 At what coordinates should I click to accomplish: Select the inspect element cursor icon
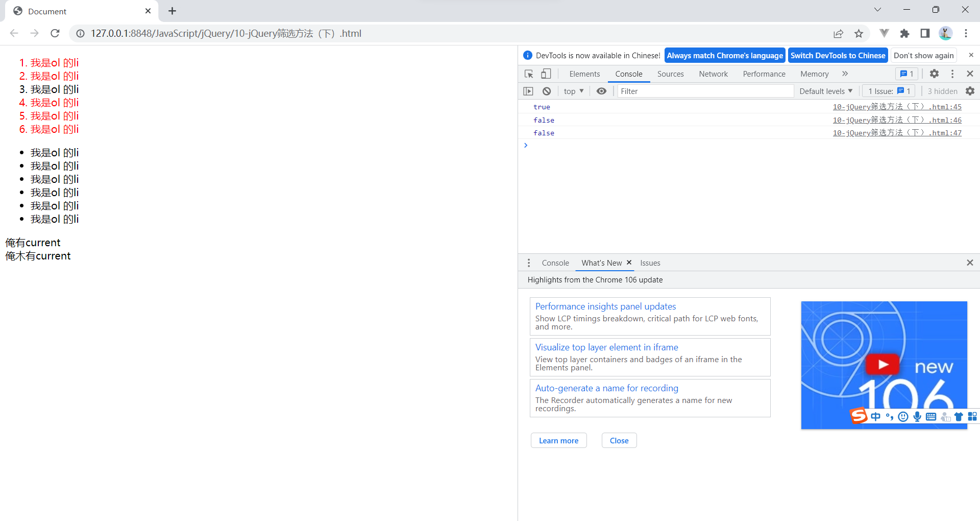528,74
